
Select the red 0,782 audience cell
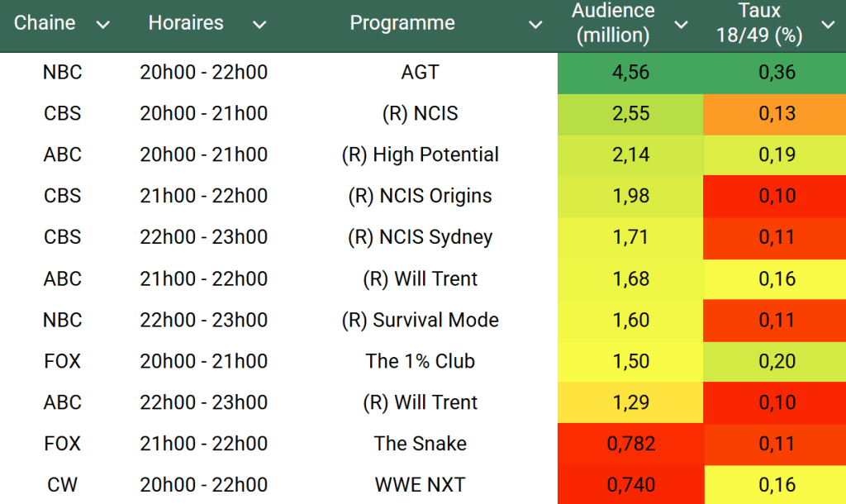pyautogui.click(x=630, y=444)
